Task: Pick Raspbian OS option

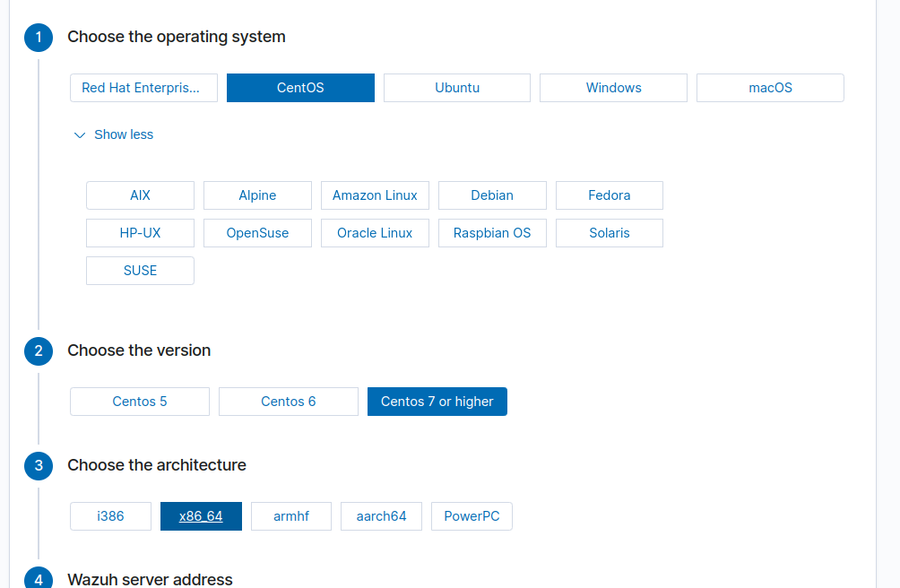Action: tap(492, 233)
